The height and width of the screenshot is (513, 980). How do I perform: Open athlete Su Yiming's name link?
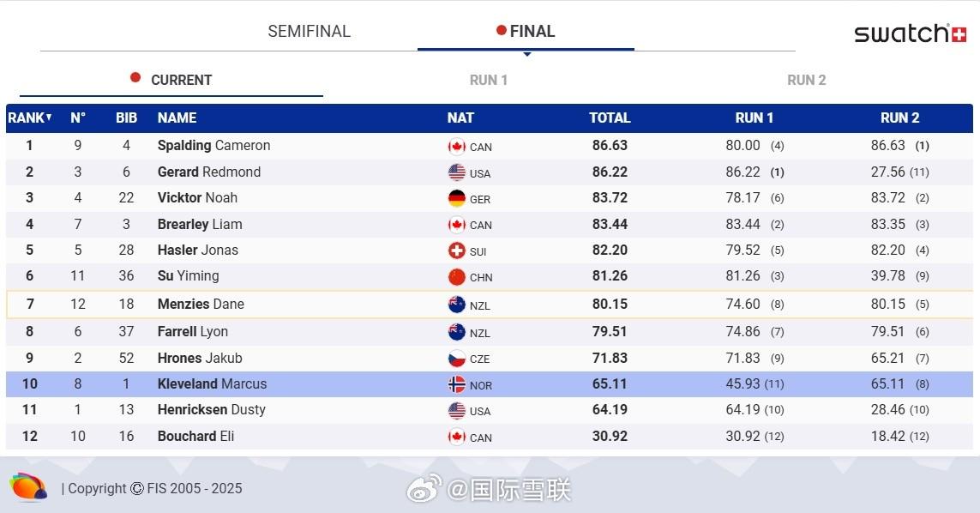point(188,276)
